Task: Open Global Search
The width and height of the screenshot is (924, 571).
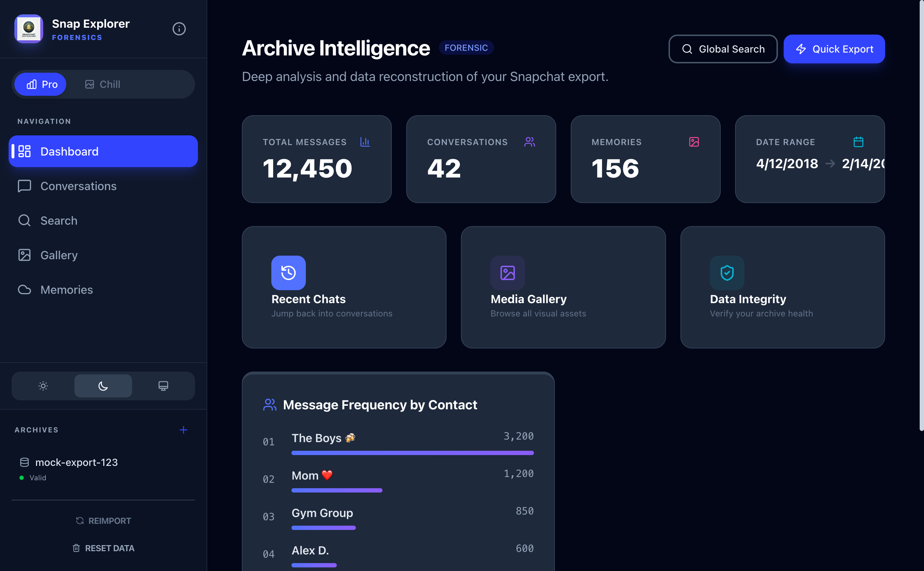Action: tap(723, 49)
